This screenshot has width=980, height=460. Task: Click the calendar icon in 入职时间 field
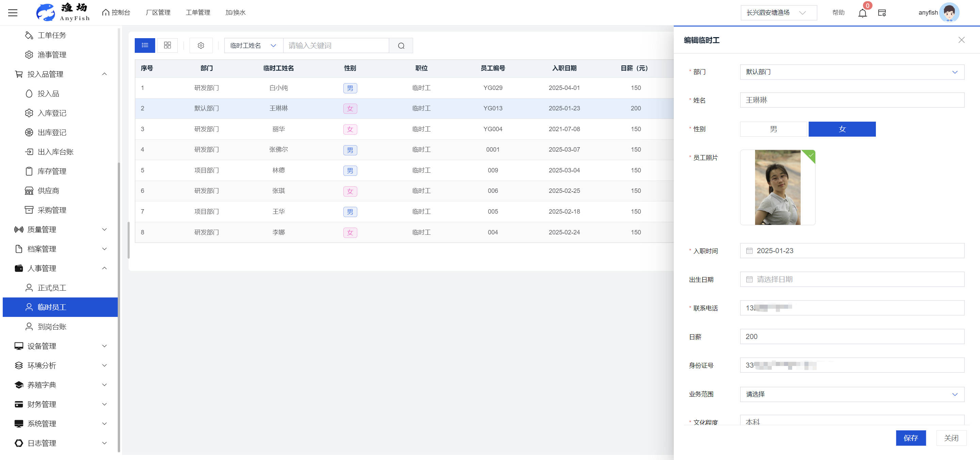click(749, 250)
